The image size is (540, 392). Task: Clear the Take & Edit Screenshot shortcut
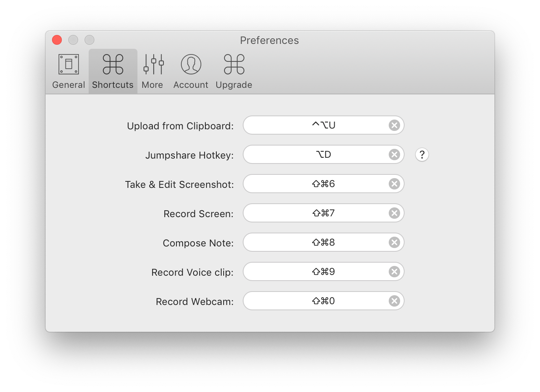[x=394, y=184]
